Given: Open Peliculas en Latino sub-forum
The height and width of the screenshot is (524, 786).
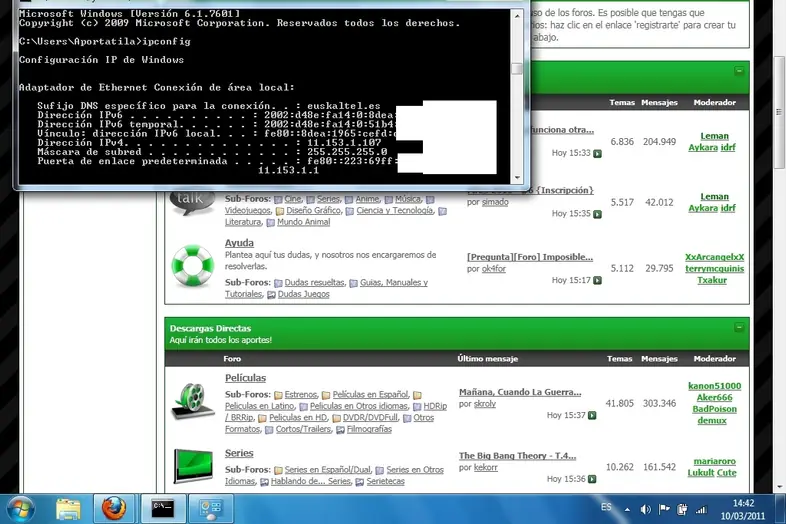Looking at the screenshot, I should point(260,406).
